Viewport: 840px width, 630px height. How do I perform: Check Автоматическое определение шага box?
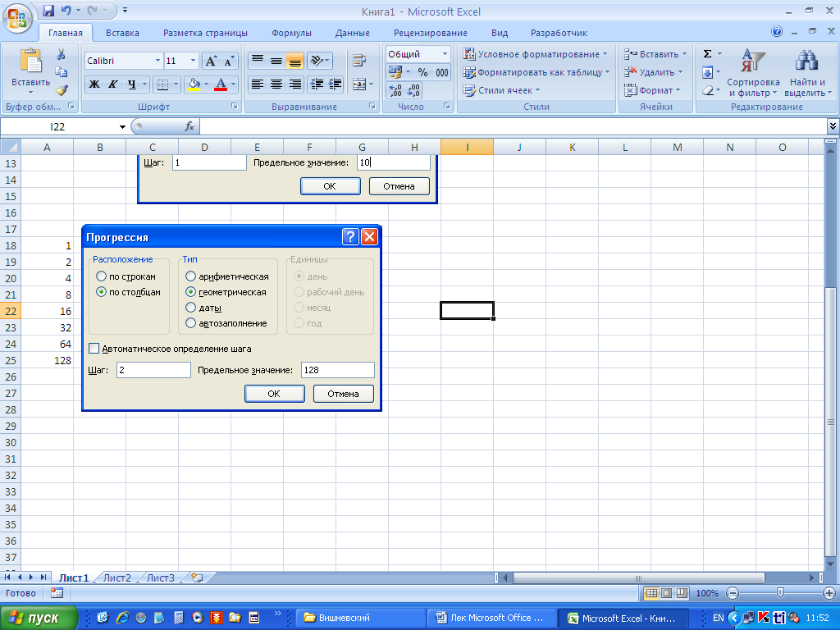[x=94, y=349]
